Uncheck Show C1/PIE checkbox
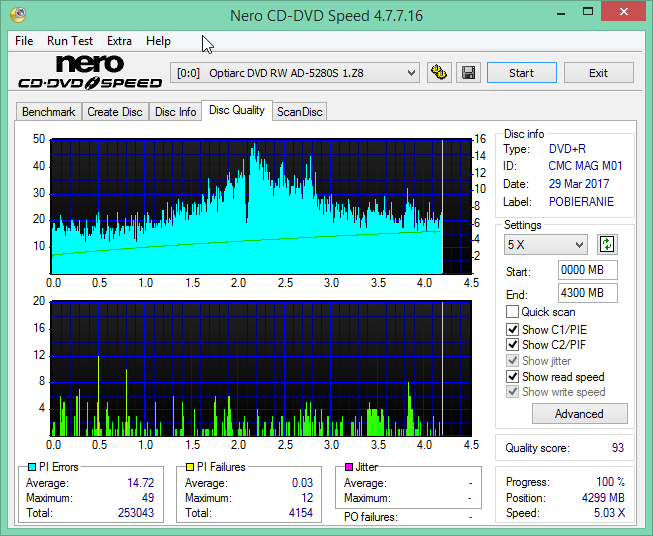Image resolution: width=653 pixels, height=536 pixels. [x=512, y=329]
